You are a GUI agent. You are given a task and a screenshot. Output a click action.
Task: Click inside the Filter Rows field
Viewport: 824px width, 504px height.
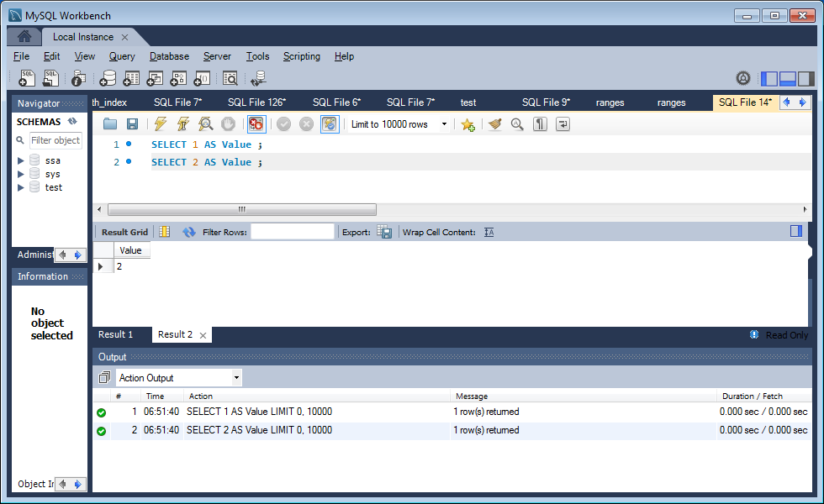(292, 232)
